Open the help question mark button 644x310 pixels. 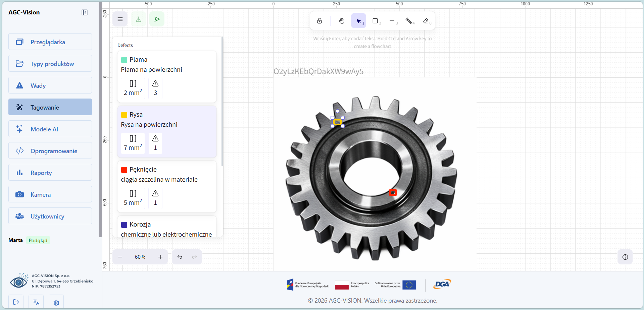point(625,257)
